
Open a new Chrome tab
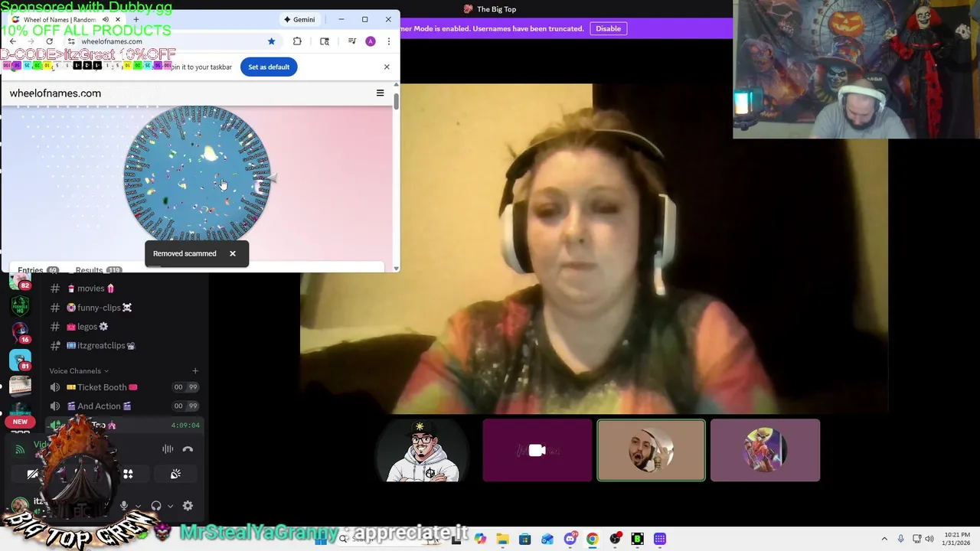coord(136,19)
